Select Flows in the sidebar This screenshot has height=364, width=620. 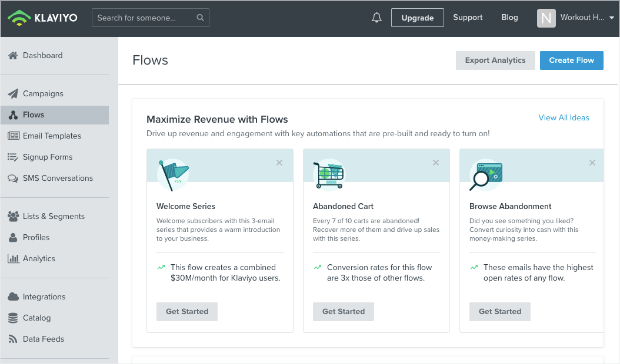click(55, 115)
